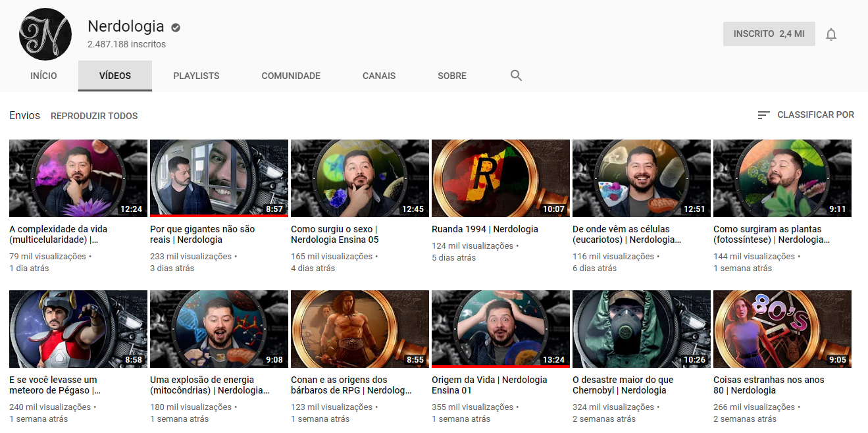Switch to the SOBRE tab
The width and height of the screenshot is (868, 433).
(452, 76)
